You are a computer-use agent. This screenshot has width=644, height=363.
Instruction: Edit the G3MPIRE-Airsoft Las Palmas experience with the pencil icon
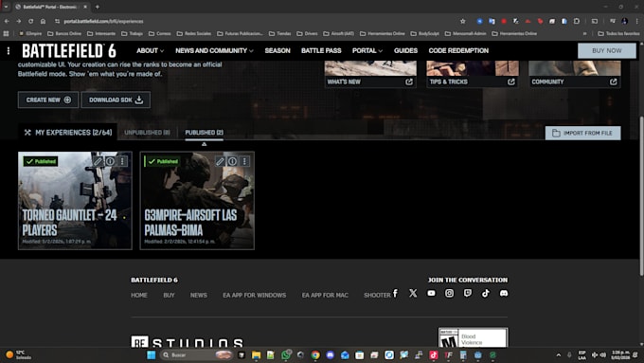tap(220, 161)
